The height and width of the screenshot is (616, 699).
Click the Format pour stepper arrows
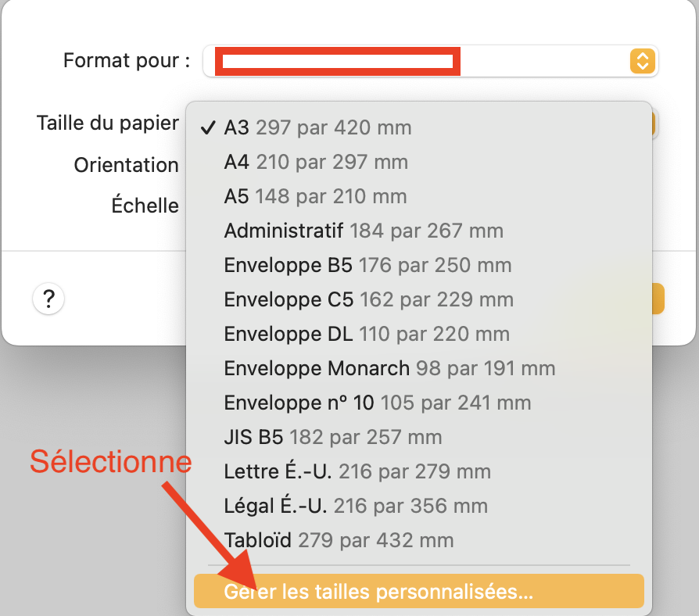tap(641, 61)
